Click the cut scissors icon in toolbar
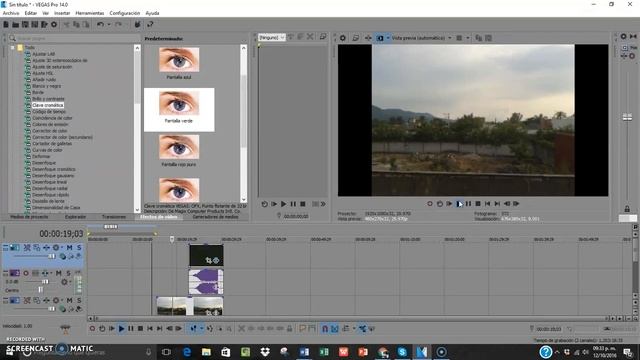The width and height of the screenshot is (640, 360). [x=67, y=24]
